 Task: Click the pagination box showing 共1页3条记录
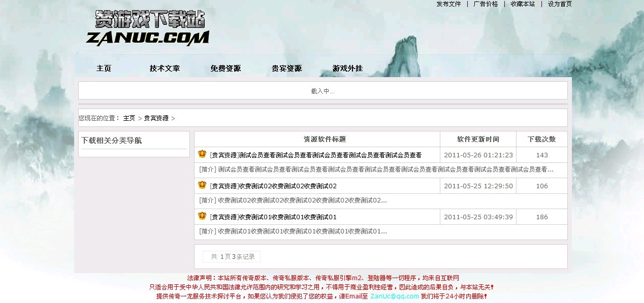232,257
